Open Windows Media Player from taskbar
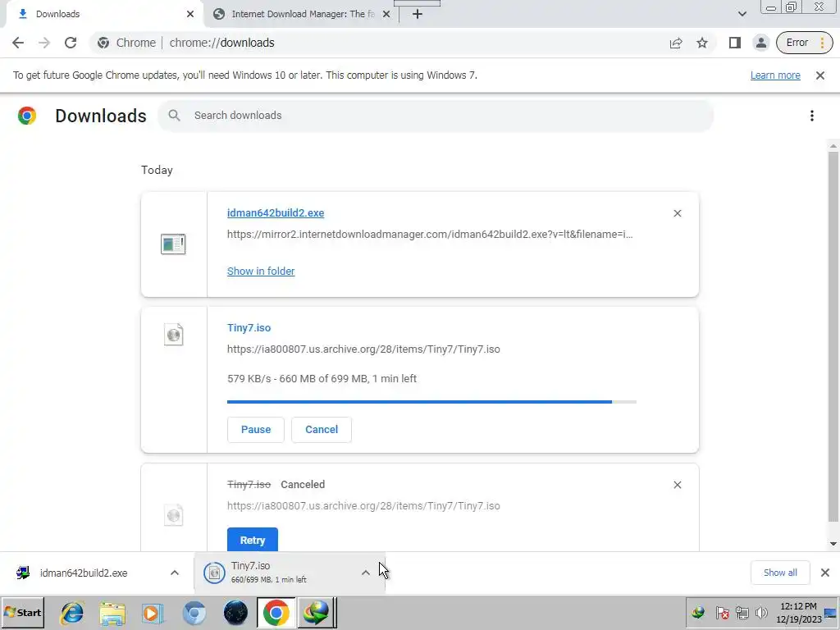Viewport: 840px width, 630px height. coord(153,613)
